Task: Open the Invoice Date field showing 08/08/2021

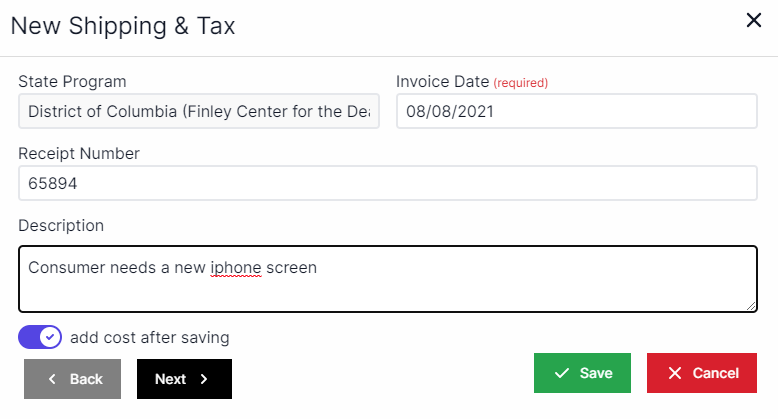Action: [x=576, y=111]
